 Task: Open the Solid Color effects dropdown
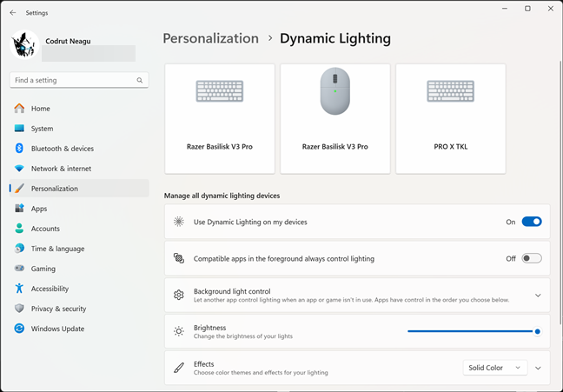pyautogui.click(x=495, y=368)
